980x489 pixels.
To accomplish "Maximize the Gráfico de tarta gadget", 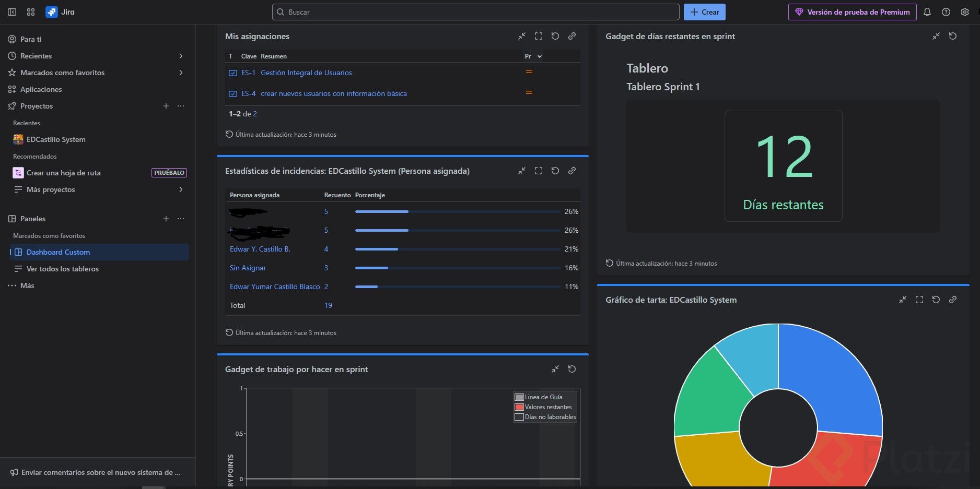I will click(x=919, y=300).
